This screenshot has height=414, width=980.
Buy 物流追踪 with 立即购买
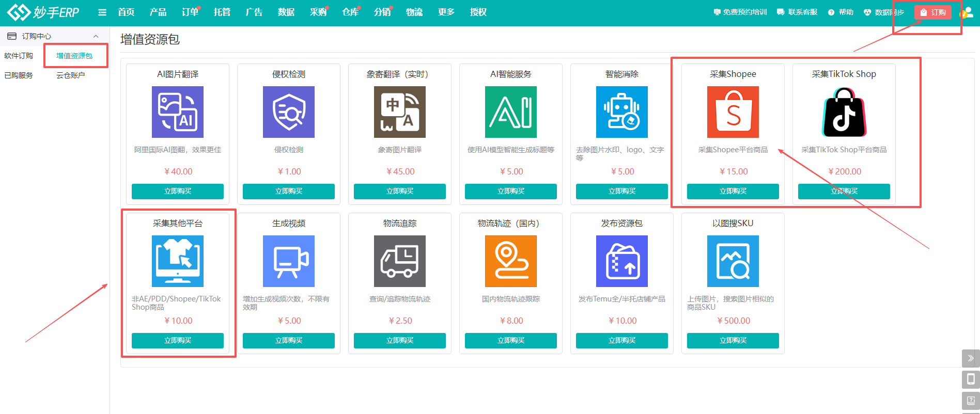400,340
